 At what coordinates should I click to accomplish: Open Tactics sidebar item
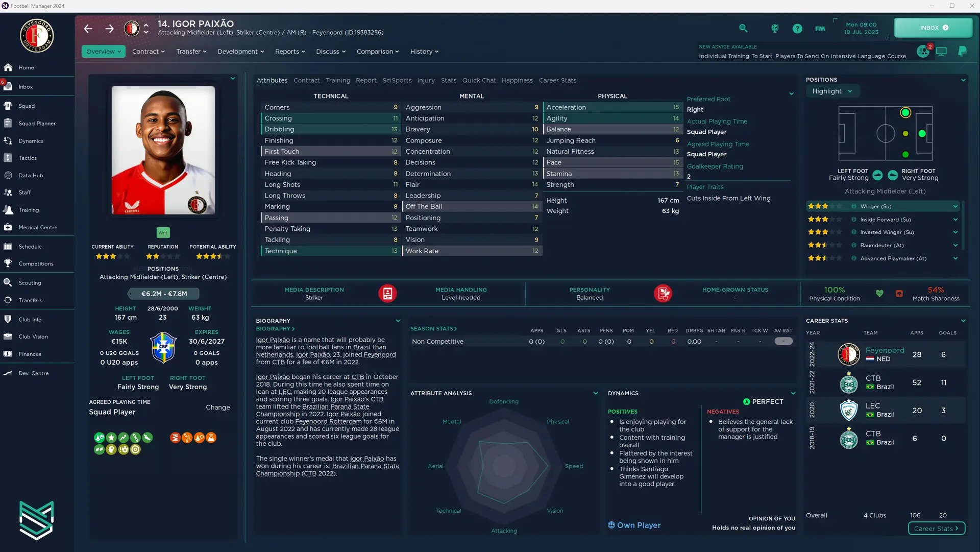coord(37,158)
